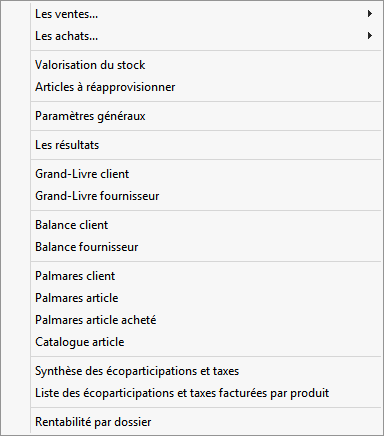
Task: Choose Palmares client
Action: (206, 276)
